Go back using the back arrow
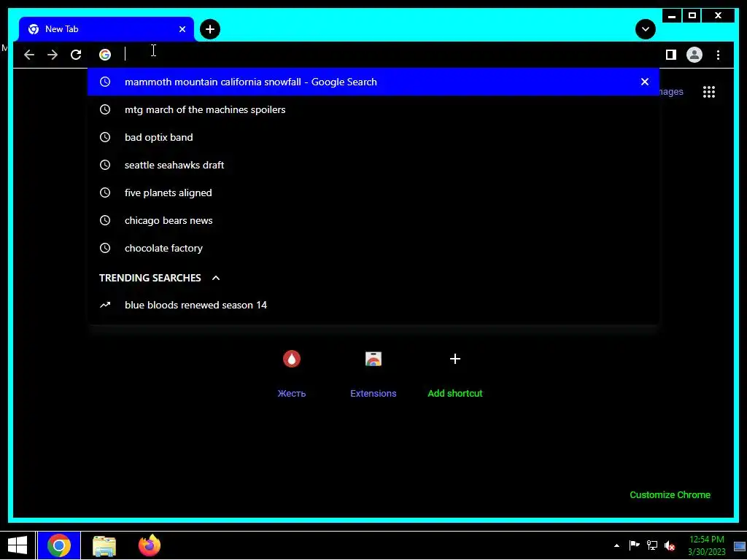 coord(29,55)
